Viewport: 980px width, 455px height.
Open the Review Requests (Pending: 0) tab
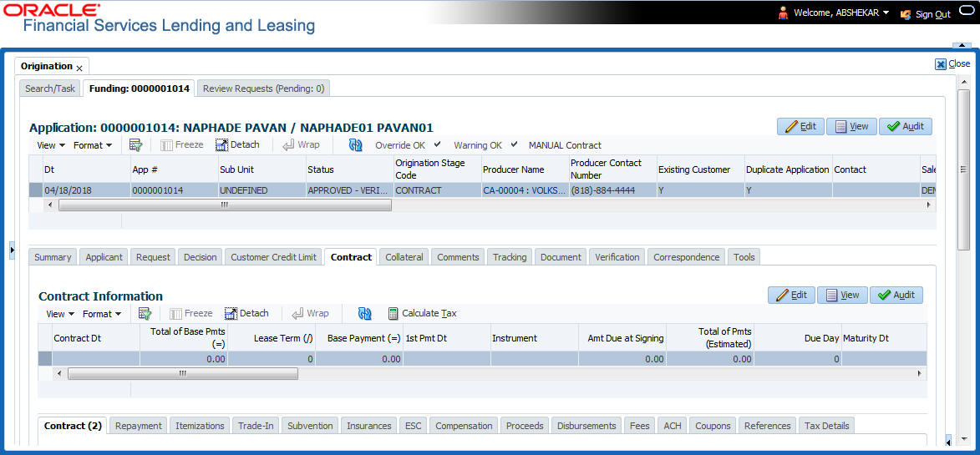click(x=263, y=88)
